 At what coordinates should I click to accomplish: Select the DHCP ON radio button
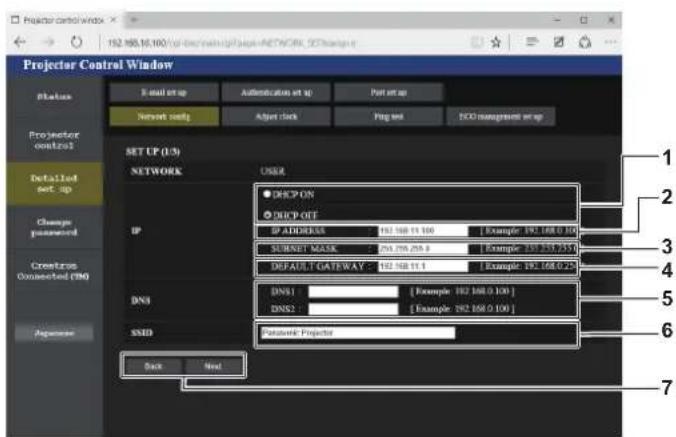(267, 194)
